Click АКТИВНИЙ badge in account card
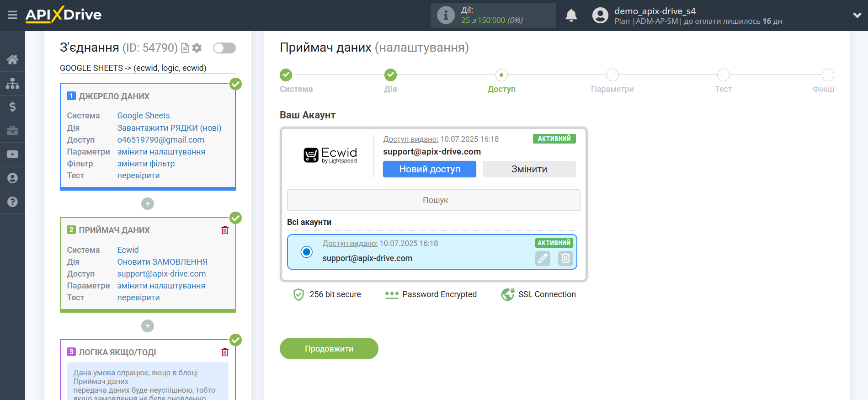This screenshot has width=868, height=400. click(554, 139)
